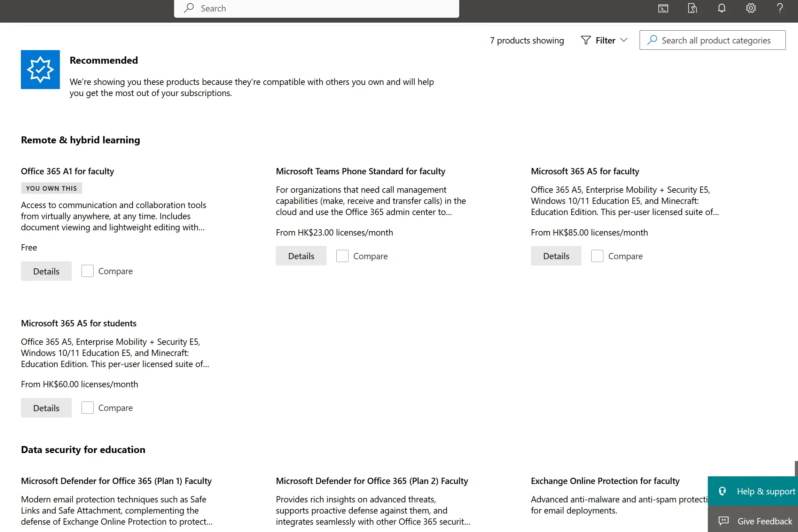
Task: Click the headset icon on Help & support
Action: tap(722, 491)
